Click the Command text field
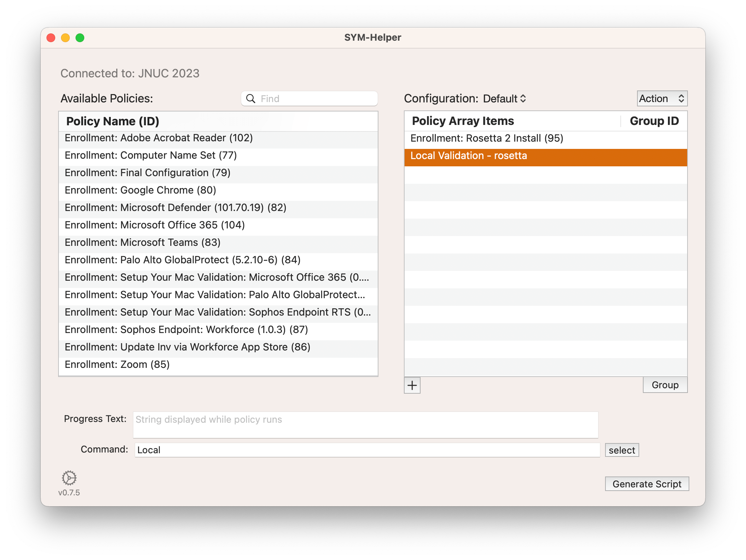746x560 pixels. click(367, 450)
